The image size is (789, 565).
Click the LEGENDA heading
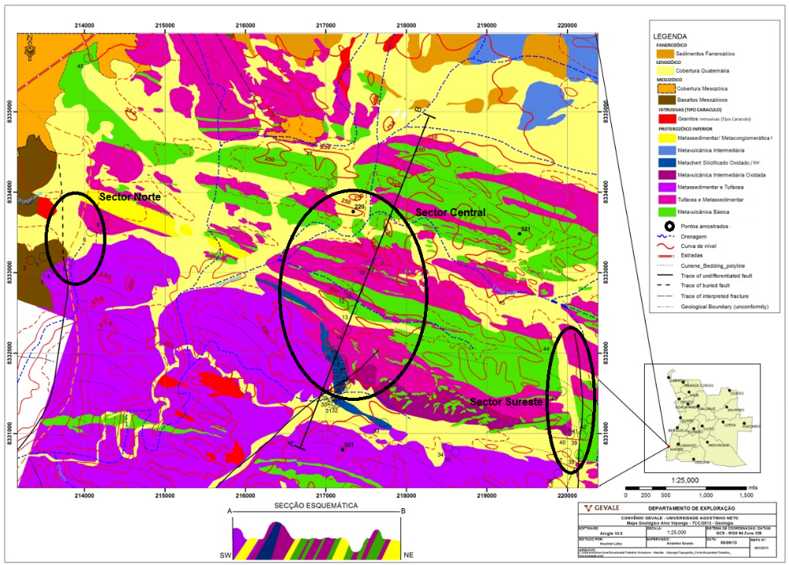click(669, 35)
